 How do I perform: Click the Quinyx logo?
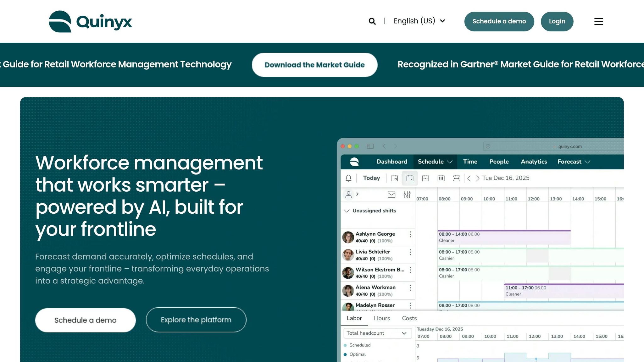pos(91,21)
